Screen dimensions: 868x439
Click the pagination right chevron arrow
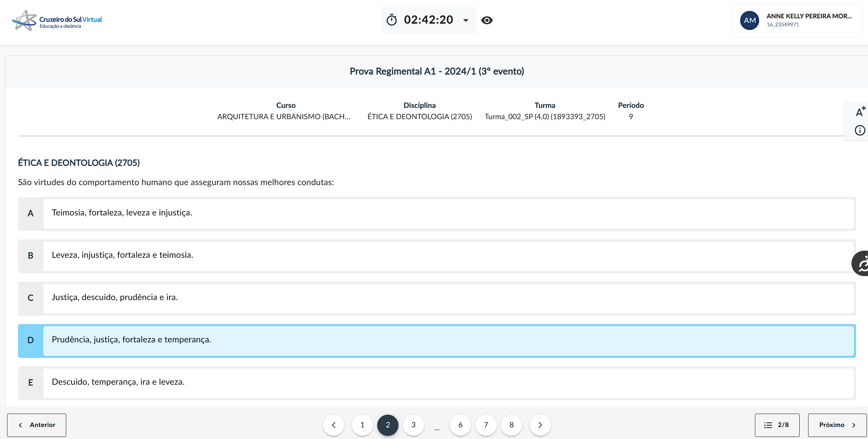pos(540,425)
